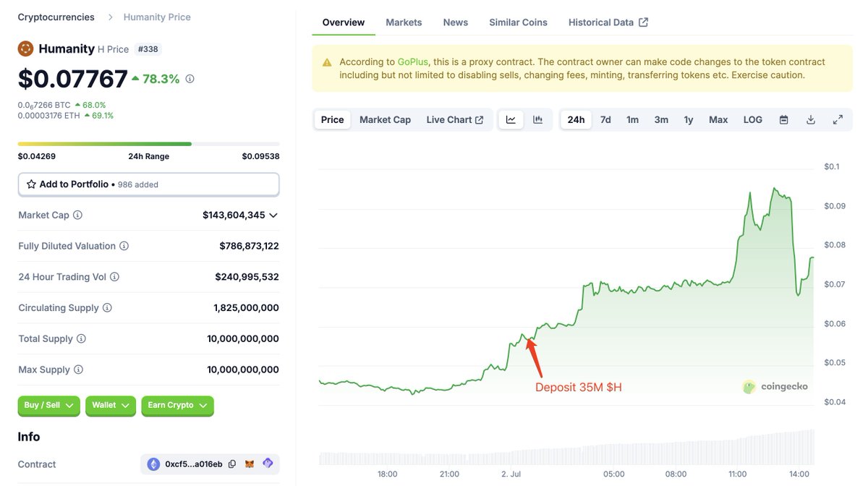Switch to the Markets tab
This screenshot has height=486, width=868.
pos(404,22)
